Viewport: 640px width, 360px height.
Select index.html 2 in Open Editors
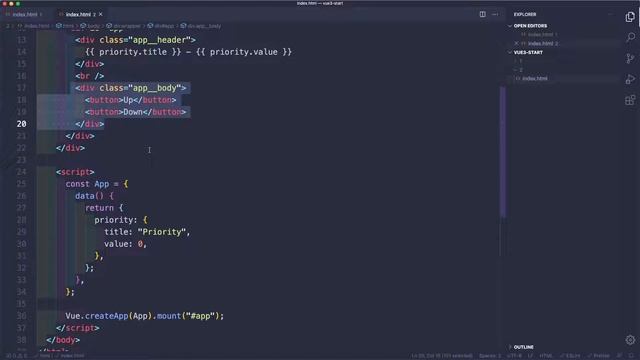click(543, 43)
